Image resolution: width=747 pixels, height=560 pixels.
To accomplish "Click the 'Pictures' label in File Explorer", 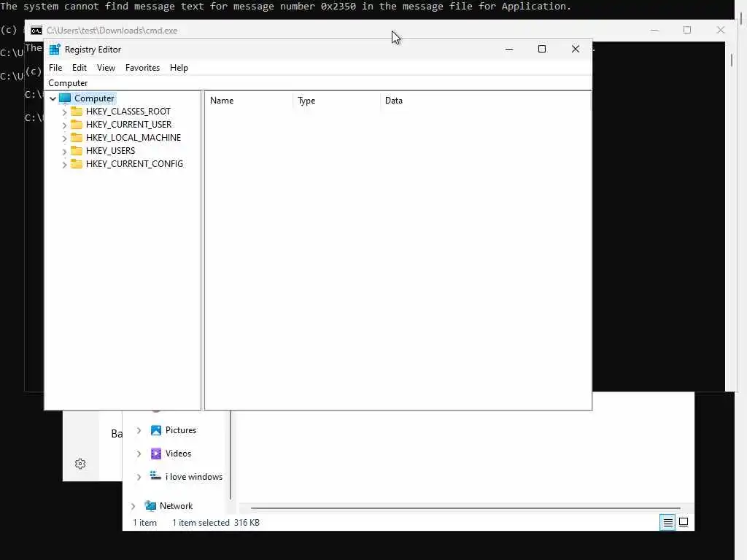I will pyautogui.click(x=181, y=430).
